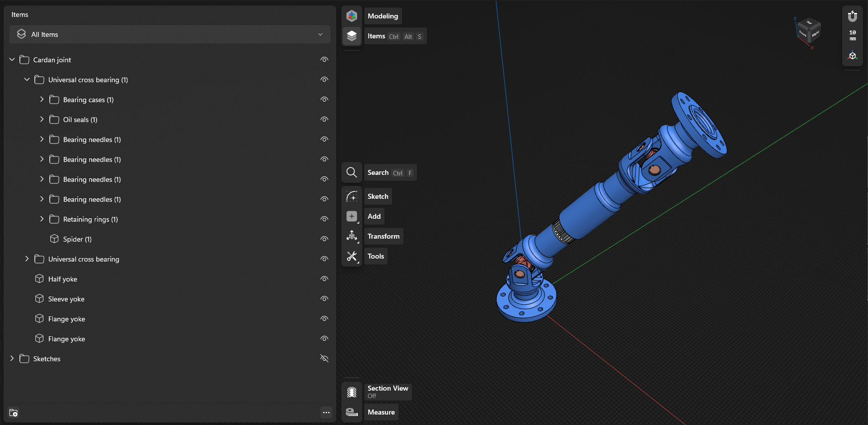Hide the Bearing cases (1) folder
868x425 pixels.
tap(324, 100)
